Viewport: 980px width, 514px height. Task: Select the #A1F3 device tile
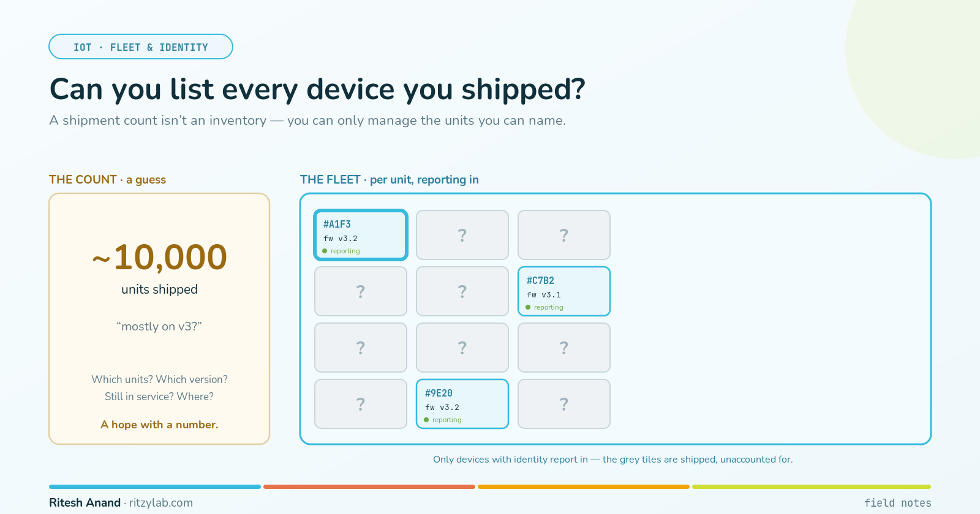coord(361,235)
